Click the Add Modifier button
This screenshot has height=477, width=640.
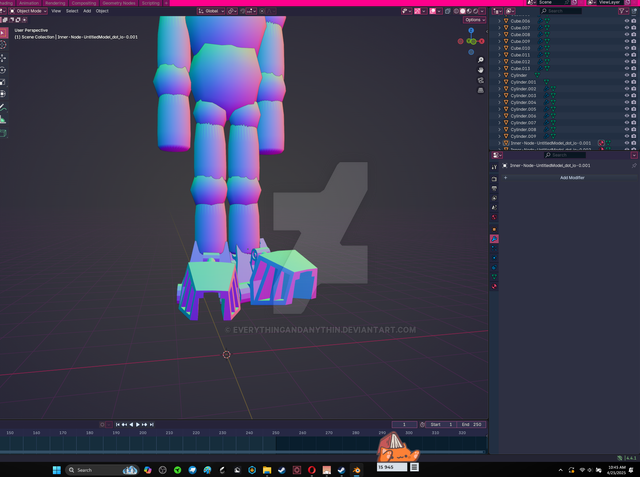coord(572,177)
